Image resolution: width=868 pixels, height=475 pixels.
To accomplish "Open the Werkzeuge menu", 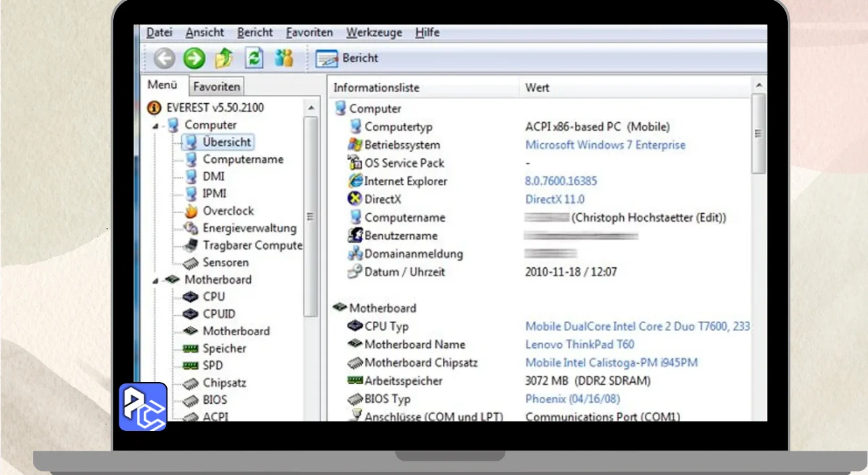I will pos(374,33).
